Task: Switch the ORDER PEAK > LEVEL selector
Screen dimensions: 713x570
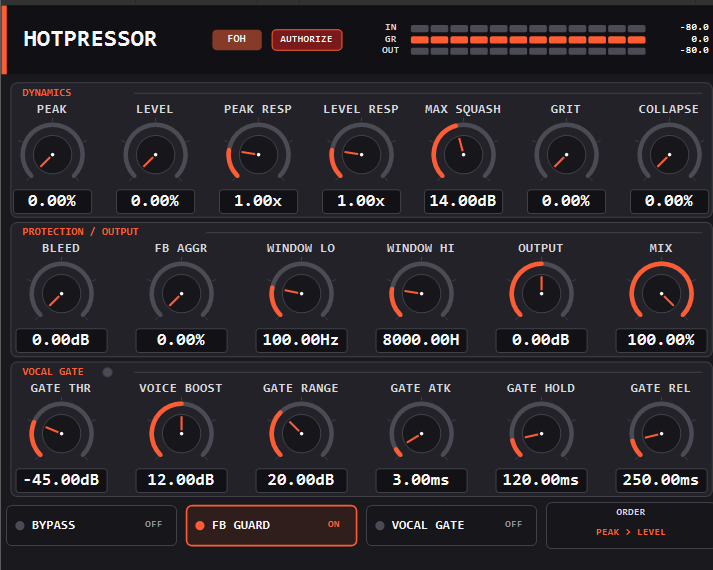Action: tap(630, 525)
